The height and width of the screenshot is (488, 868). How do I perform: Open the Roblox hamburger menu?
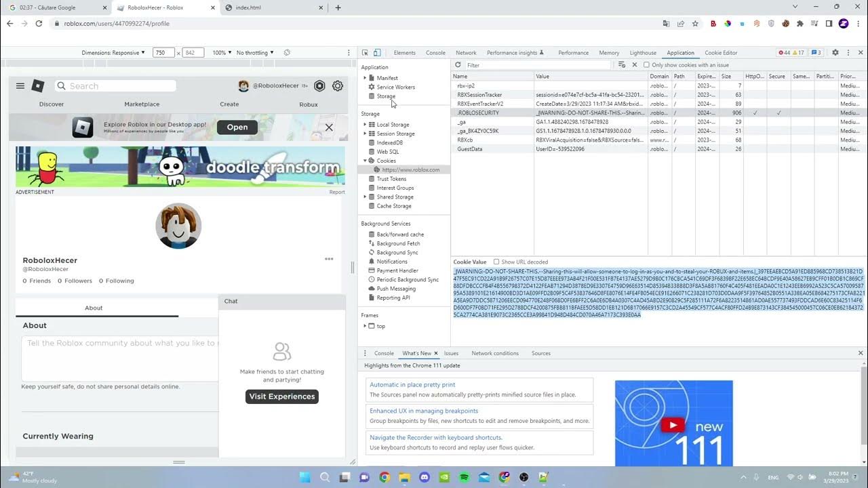pyautogui.click(x=20, y=86)
